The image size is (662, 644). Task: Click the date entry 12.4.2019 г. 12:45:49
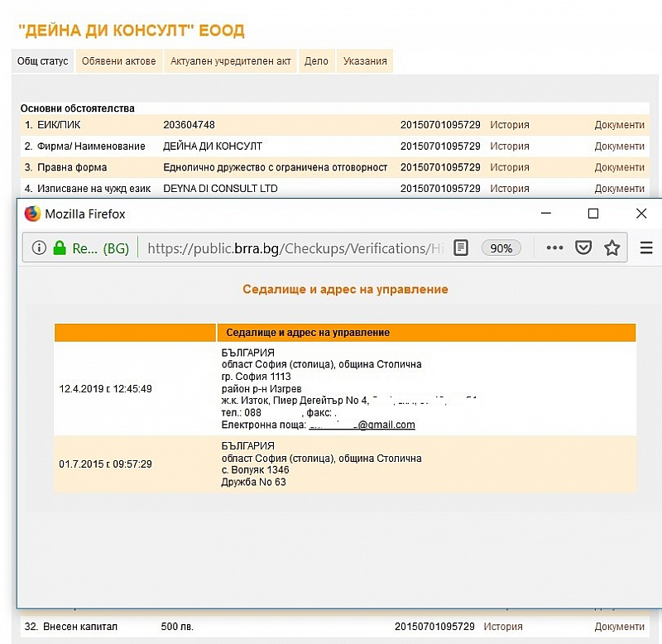coord(106,388)
